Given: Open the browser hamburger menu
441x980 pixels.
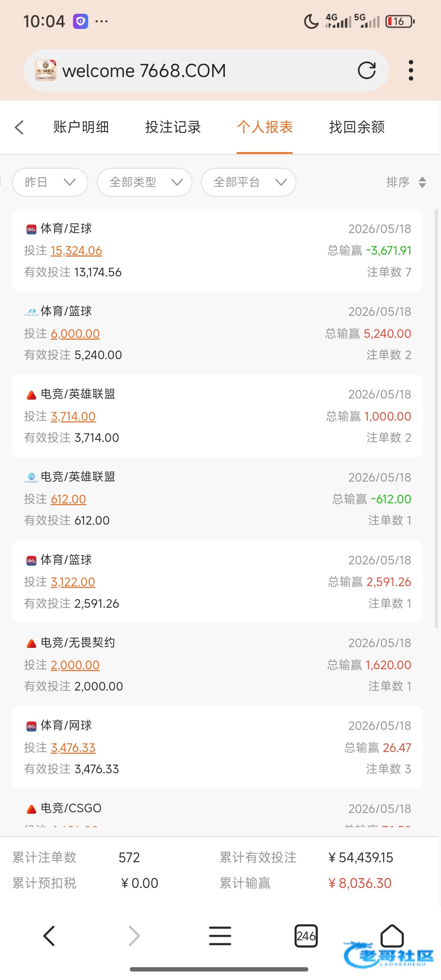Looking at the screenshot, I should (220, 936).
